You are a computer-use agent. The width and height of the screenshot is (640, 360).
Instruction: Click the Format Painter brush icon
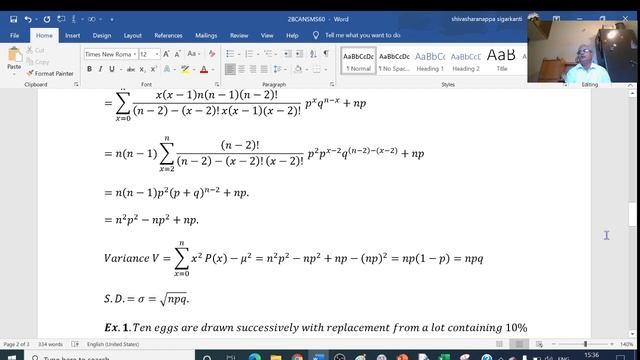(x=30, y=73)
